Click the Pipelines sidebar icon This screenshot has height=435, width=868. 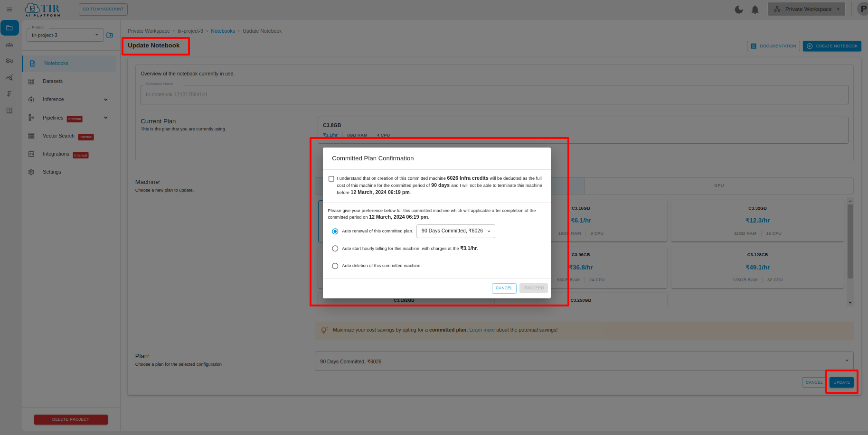tap(31, 118)
